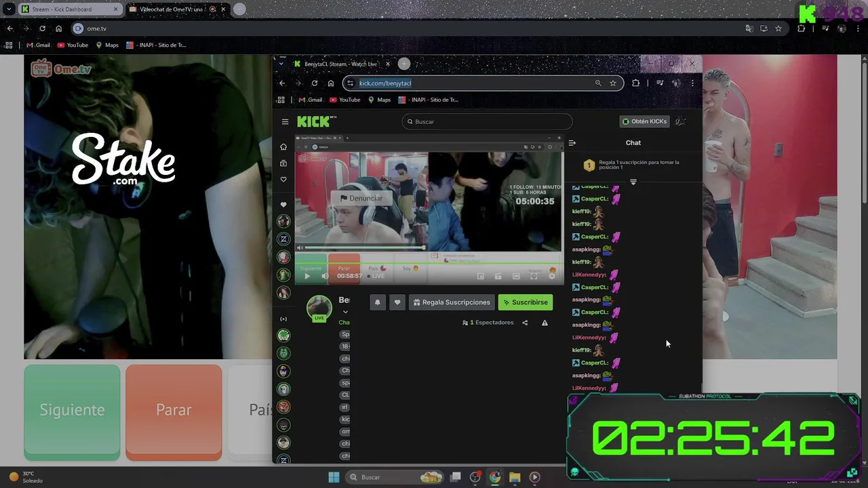Image resolution: width=868 pixels, height=488 pixels.
Task: Click the translate icon in ome.tv address bar
Action: tap(749, 28)
